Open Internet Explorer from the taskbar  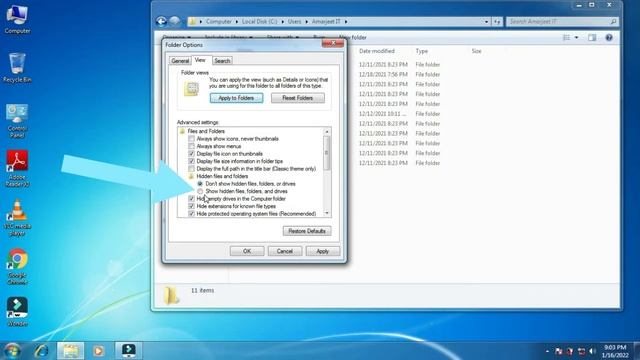[41, 351]
